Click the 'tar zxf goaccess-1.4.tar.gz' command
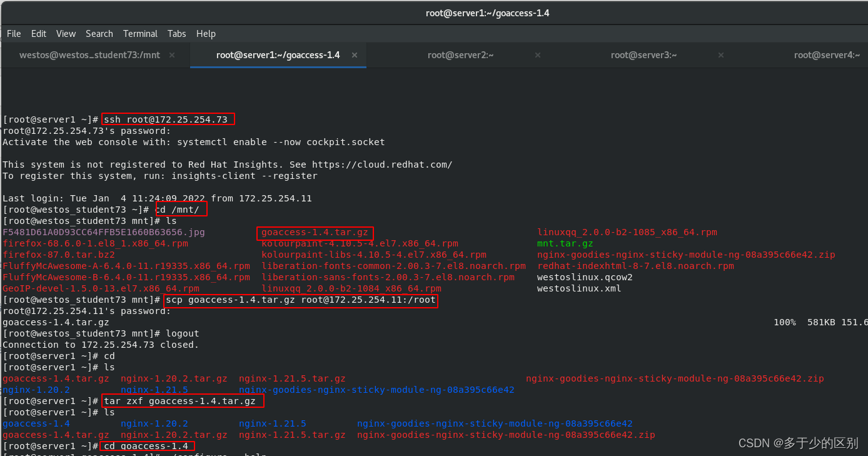 pyautogui.click(x=180, y=401)
